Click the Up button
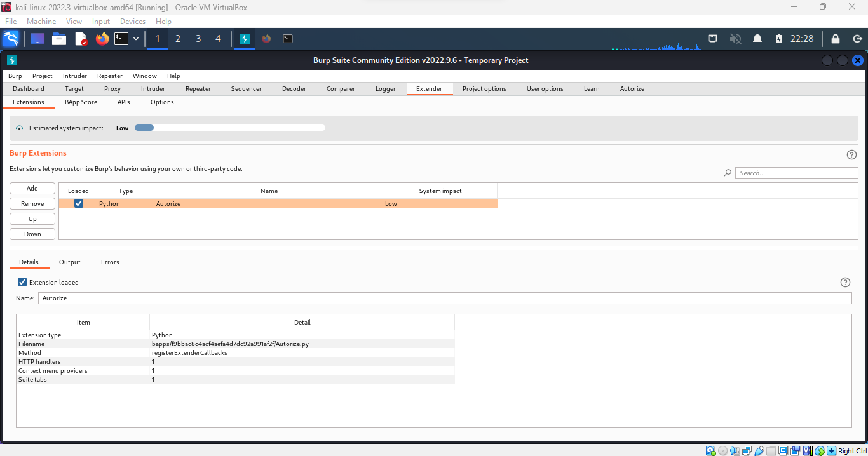The width and height of the screenshot is (868, 456). point(32,219)
